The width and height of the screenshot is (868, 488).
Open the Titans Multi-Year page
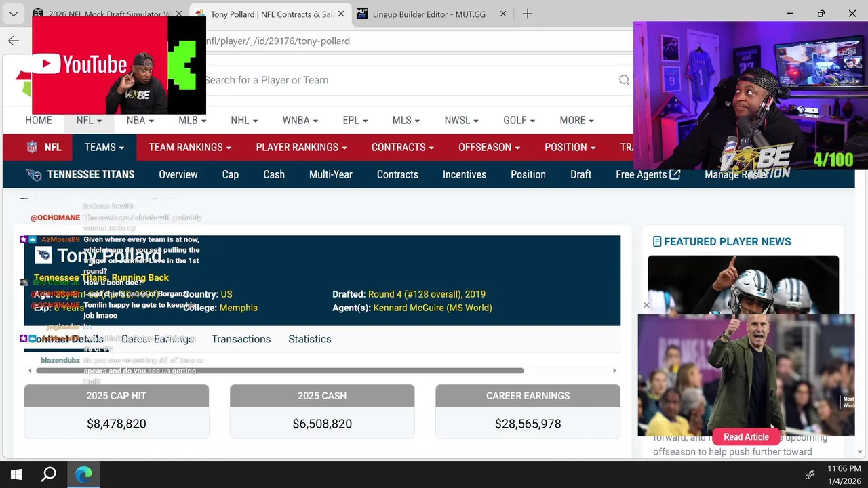(x=331, y=174)
